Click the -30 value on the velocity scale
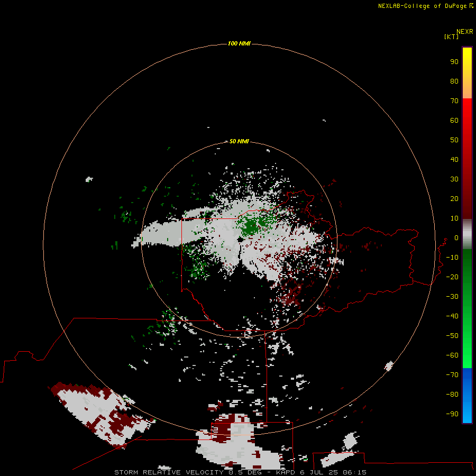The image size is (476, 476). (x=452, y=297)
